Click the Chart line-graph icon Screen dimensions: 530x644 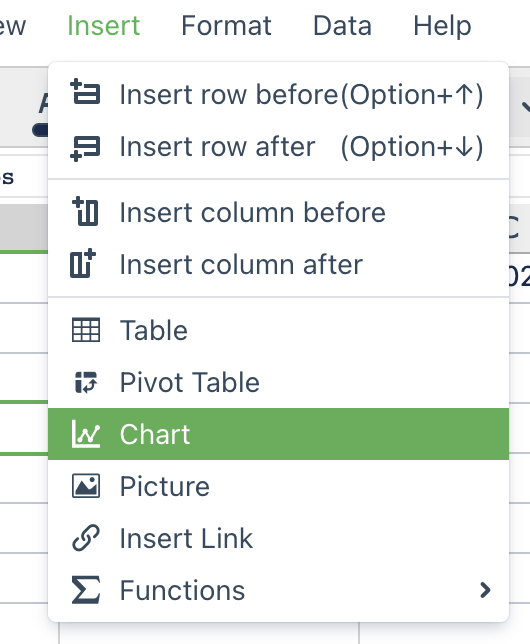pyautogui.click(x=86, y=434)
